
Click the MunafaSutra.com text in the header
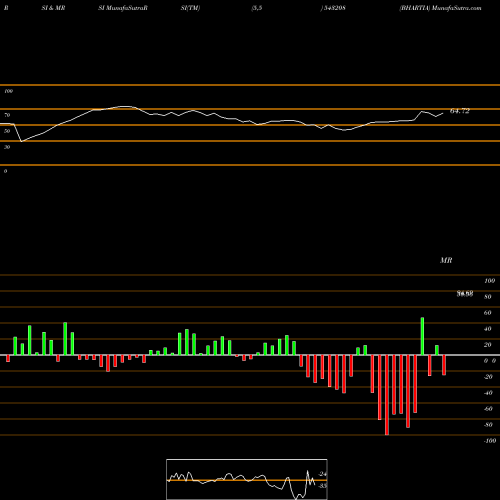[456, 8]
